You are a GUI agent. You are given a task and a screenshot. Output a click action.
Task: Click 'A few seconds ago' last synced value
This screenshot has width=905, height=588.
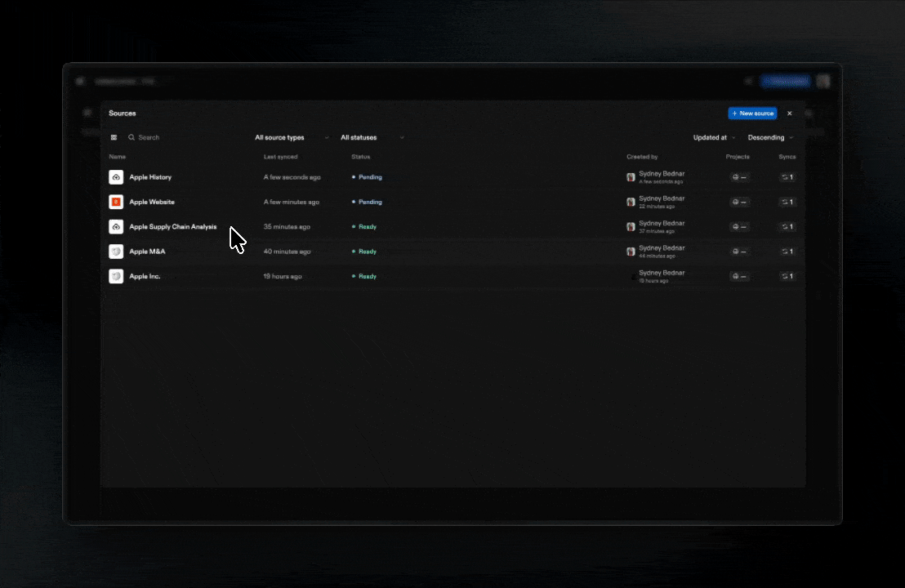(x=292, y=177)
